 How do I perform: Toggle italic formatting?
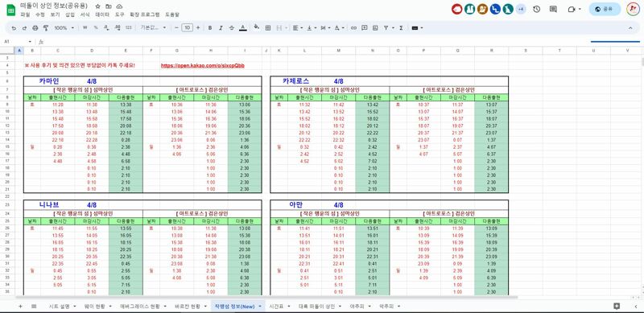pyautogui.click(x=221, y=28)
